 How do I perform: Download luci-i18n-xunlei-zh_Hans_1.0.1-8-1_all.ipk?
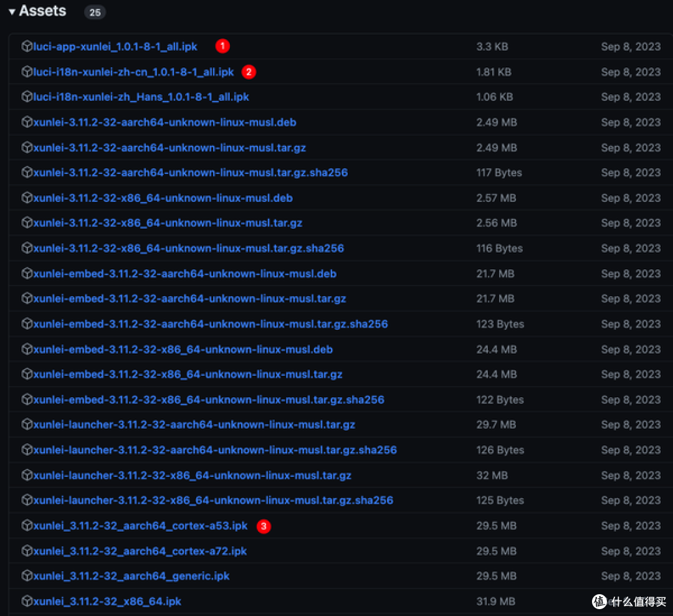[141, 97]
